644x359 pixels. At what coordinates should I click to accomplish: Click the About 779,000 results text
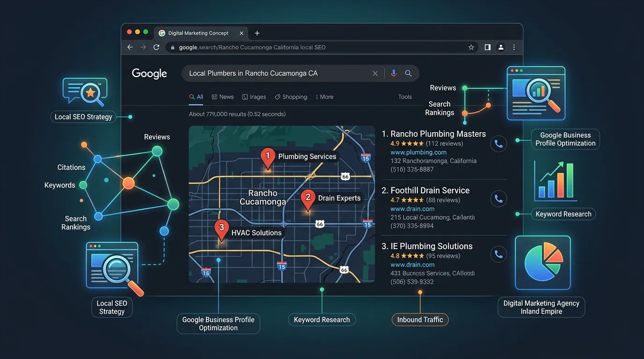tap(237, 114)
